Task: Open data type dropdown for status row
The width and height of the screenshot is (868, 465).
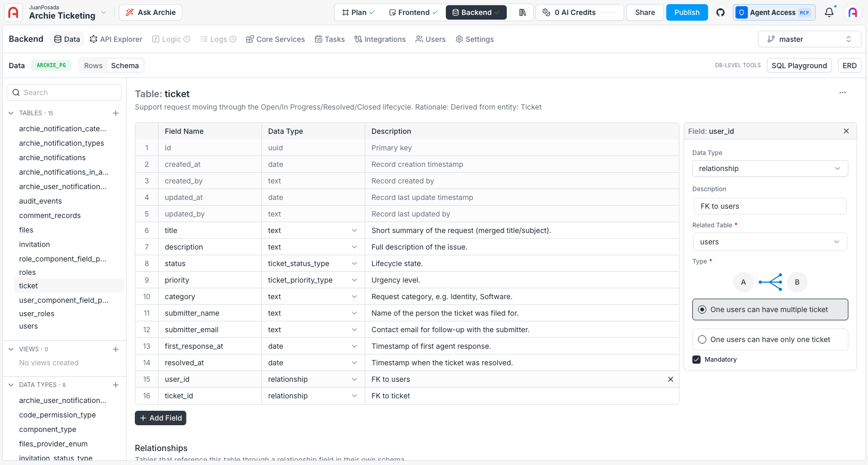Action: pos(354,263)
